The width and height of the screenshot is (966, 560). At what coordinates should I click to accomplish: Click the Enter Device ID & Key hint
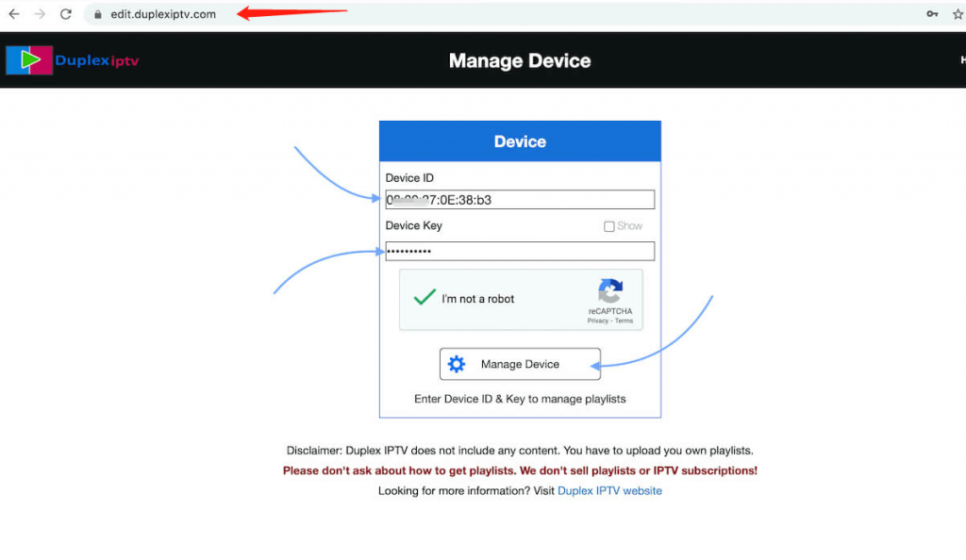pos(520,399)
